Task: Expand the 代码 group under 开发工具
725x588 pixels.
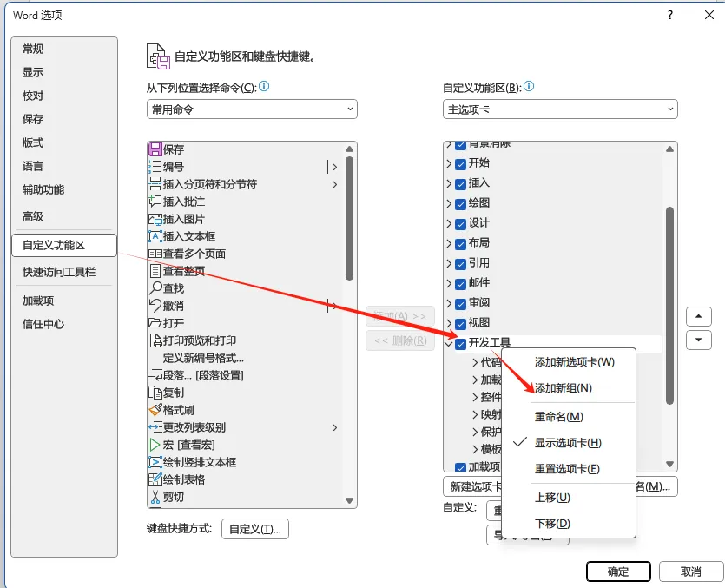Action: [x=475, y=362]
